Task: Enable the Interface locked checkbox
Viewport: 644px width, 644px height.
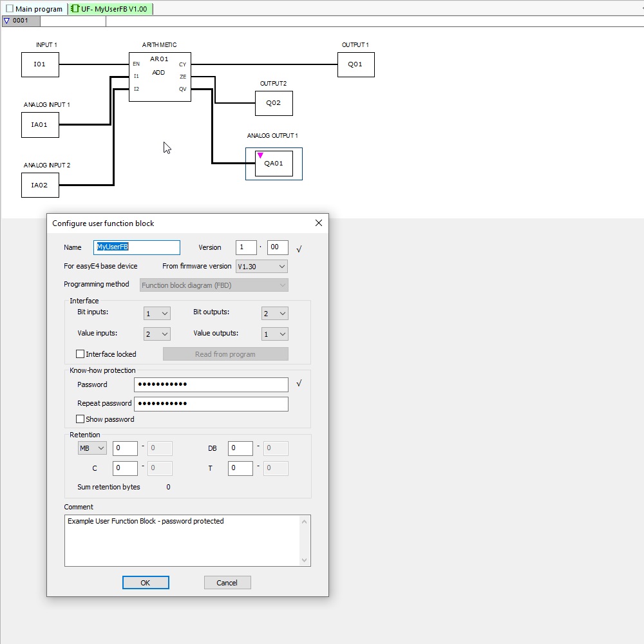Action: click(80, 354)
